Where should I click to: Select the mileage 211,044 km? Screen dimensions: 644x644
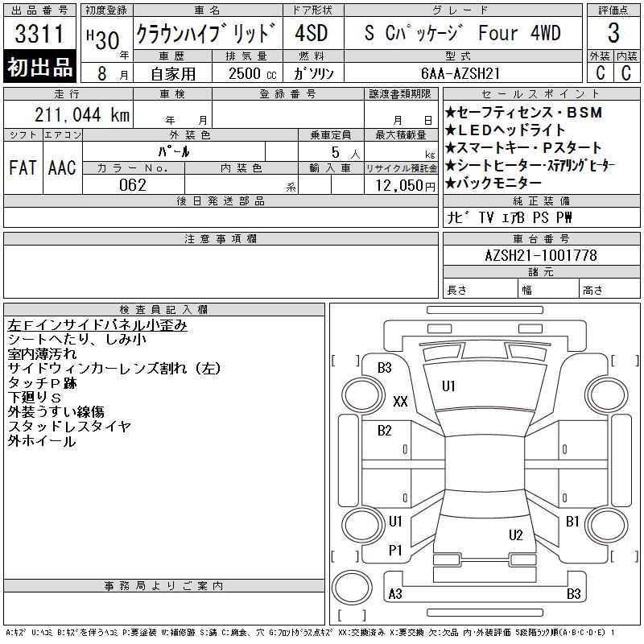82,115
